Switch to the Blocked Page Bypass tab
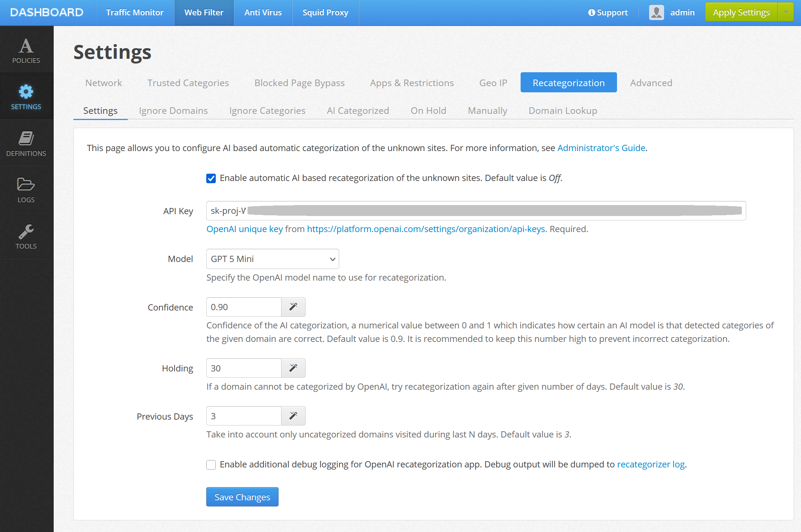The height and width of the screenshot is (532, 801). click(299, 83)
